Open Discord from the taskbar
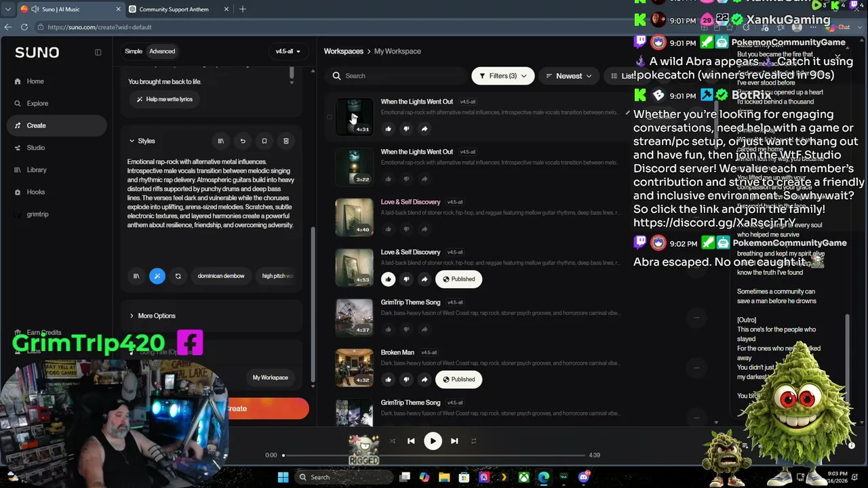868x488 pixels. 583,477
